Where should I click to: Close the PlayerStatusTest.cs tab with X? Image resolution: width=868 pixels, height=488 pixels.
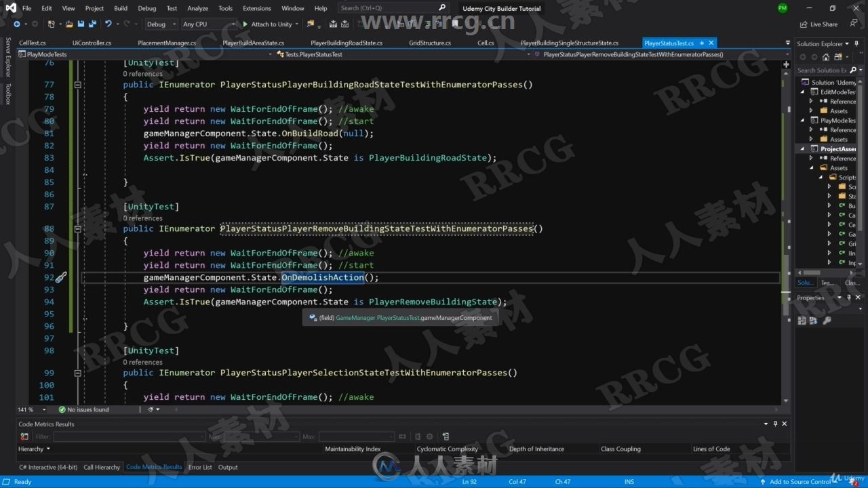coord(711,43)
